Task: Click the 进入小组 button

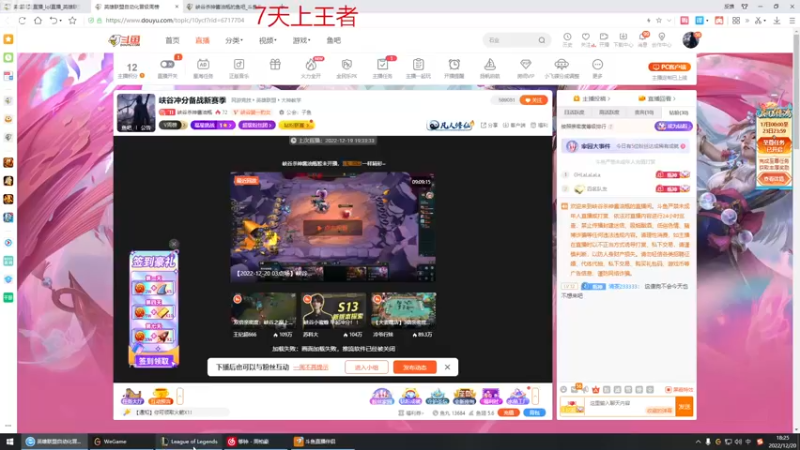Action: pos(366,367)
